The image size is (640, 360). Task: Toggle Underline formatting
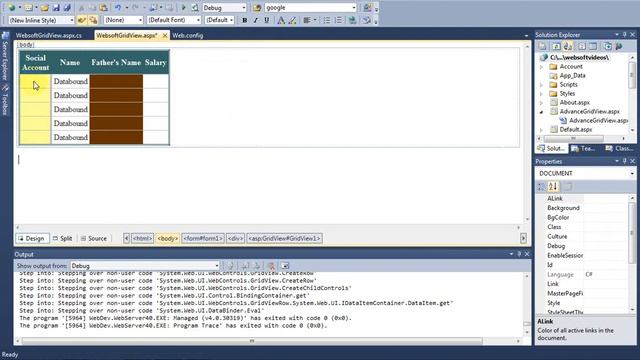tap(267, 20)
